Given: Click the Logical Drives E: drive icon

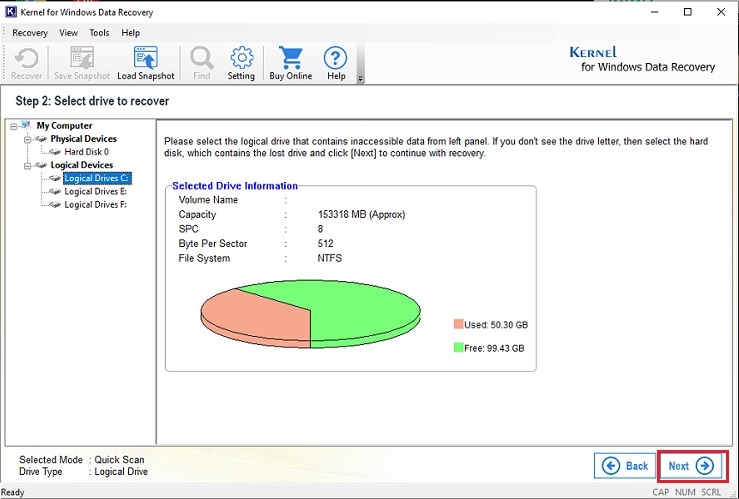Looking at the screenshot, I should (x=55, y=191).
